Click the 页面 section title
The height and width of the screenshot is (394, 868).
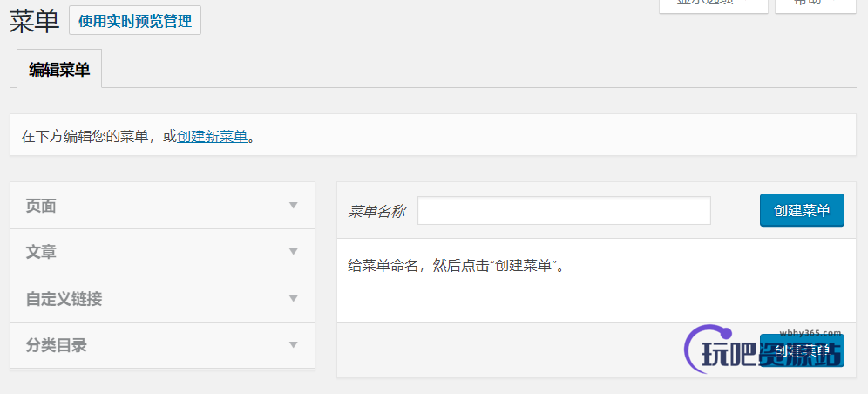tap(41, 206)
